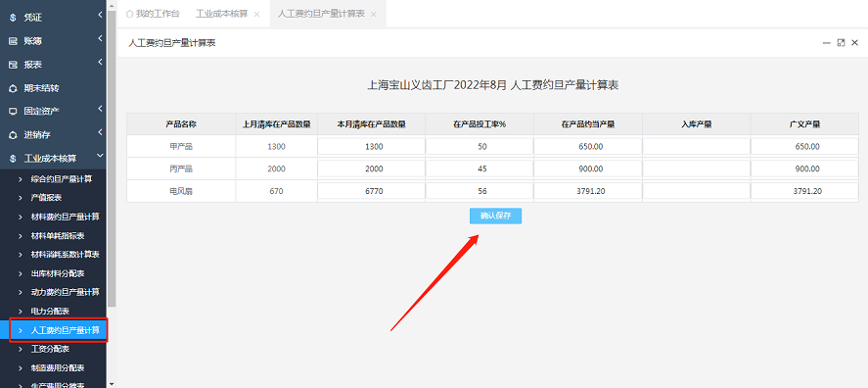The width and height of the screenshot is (868, 388).
Task: Click the 广义产量 column header
Action: [x=805, y=124]
